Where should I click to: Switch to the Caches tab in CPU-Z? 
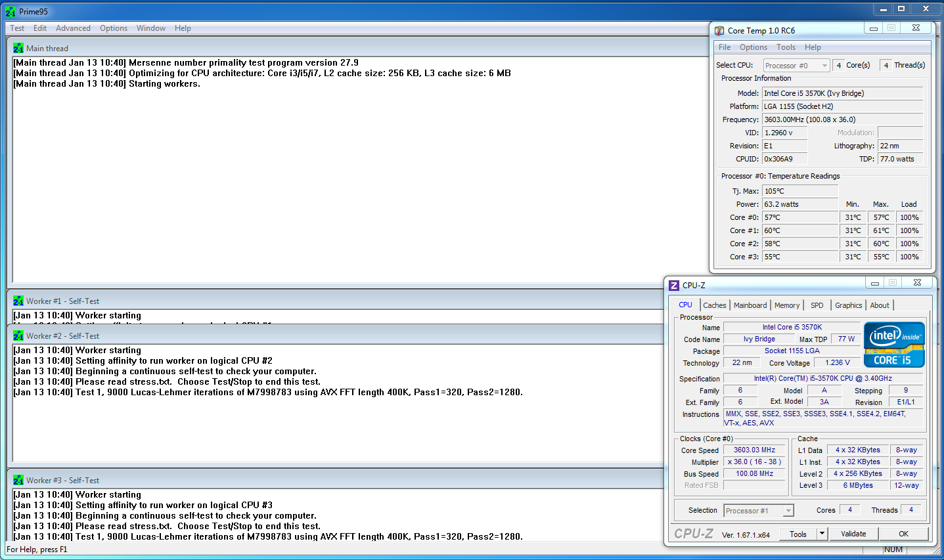coord(715,305)
